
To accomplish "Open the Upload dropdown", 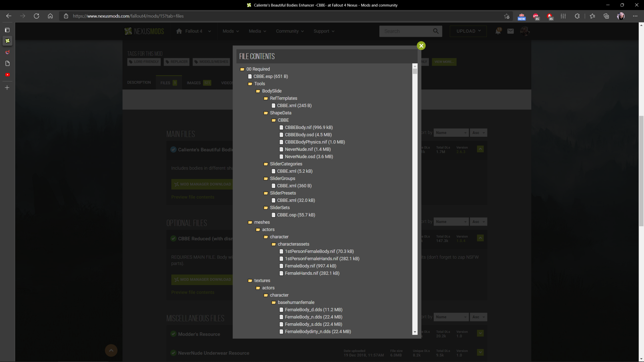I will tap(468, 31).
